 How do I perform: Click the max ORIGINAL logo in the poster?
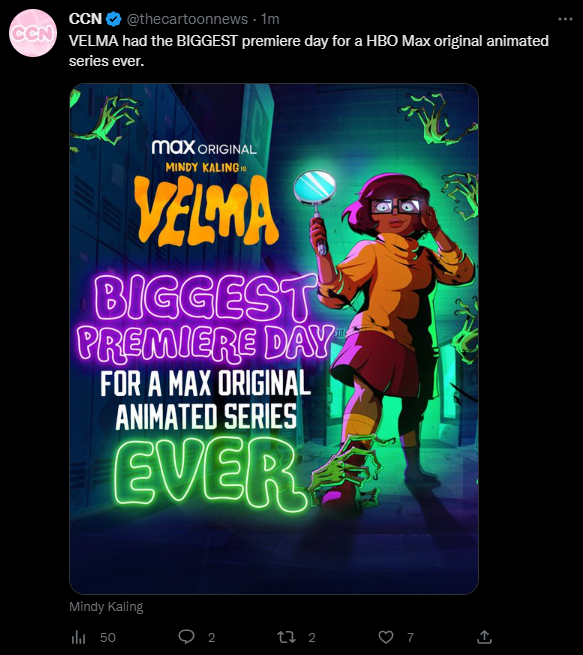(x=204, y=147)
